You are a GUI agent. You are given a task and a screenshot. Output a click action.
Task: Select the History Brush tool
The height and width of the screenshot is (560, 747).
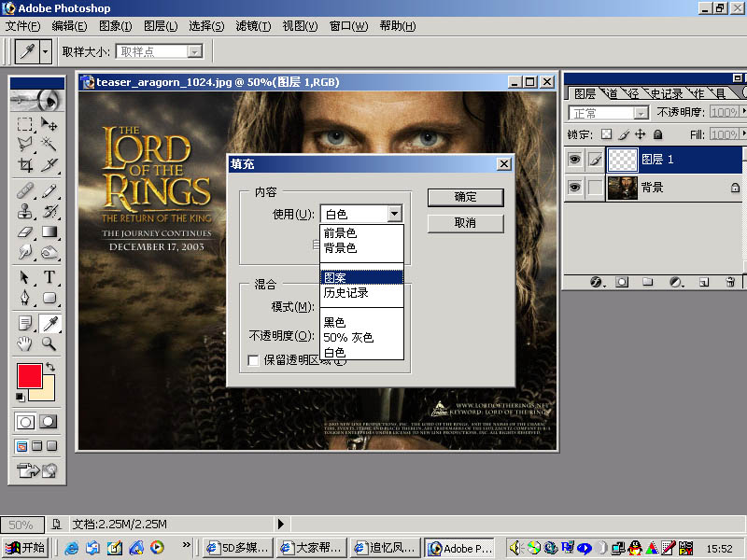pyautogui.click(x=49, y=211)
